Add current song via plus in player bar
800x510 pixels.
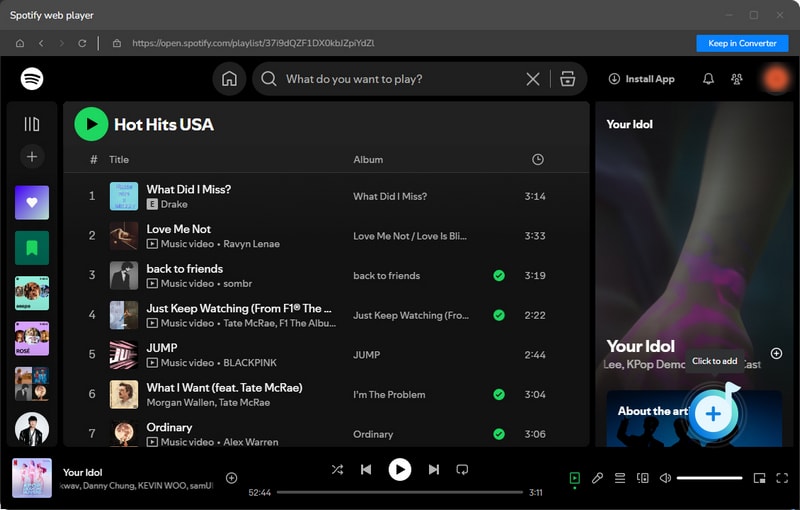tap(231, 478)
